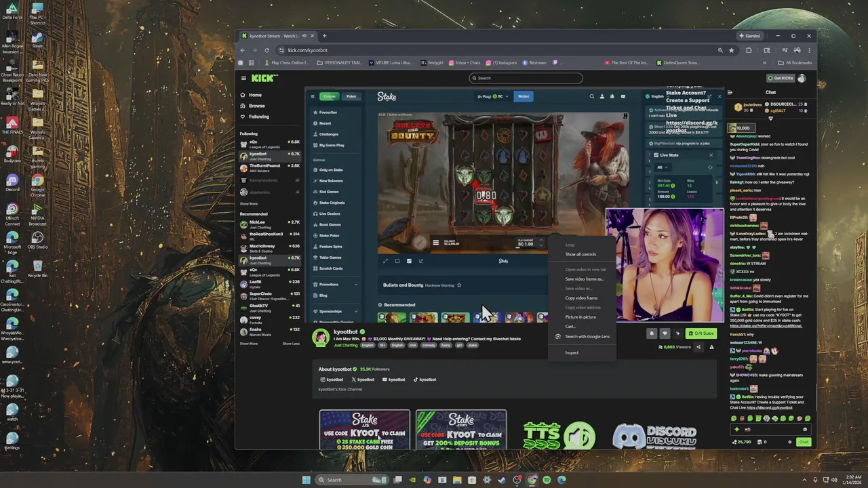
Task: Open Steam desktop shortcut
Action: (x=37, y=39)
